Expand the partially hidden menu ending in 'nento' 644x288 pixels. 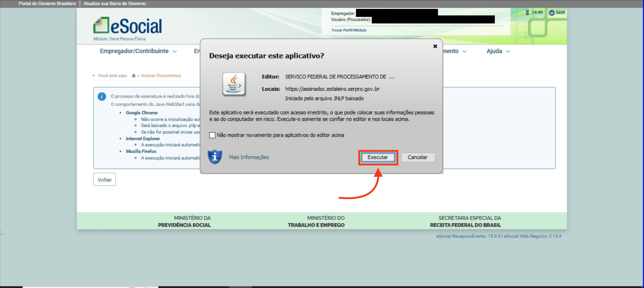[x=464, y=52]
